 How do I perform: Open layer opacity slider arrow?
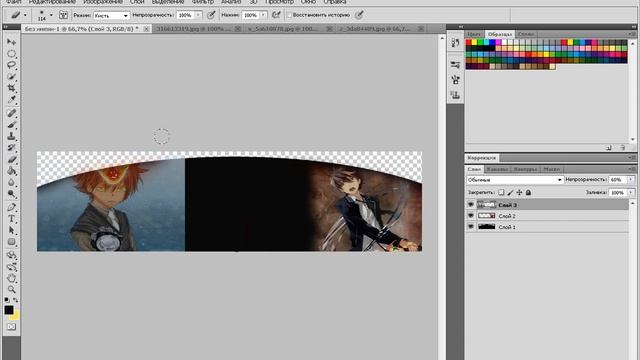point(631,180)
